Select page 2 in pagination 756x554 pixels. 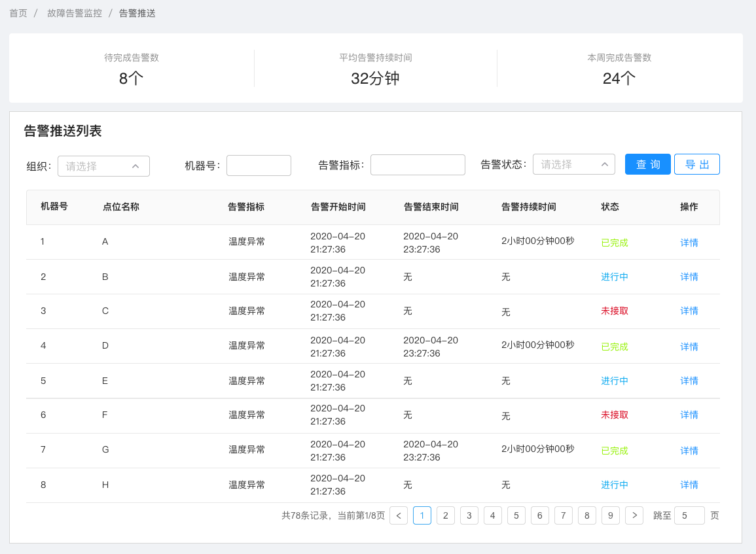pos(445,515)
